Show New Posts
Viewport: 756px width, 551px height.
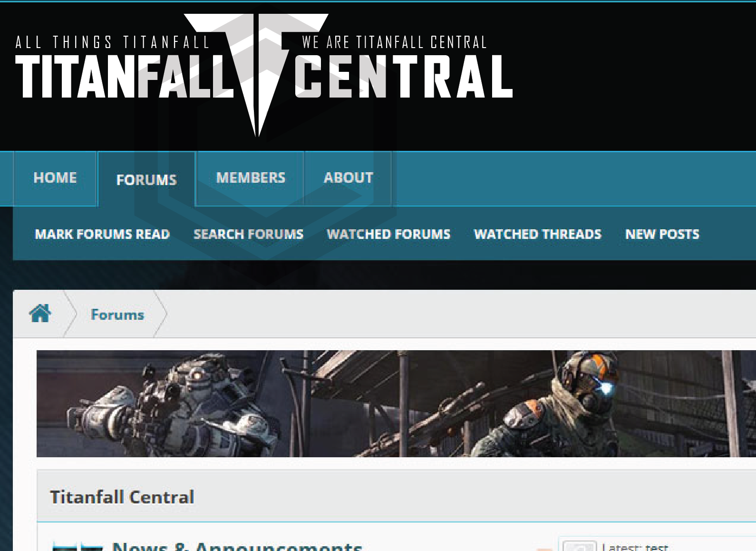pos(662,234)
